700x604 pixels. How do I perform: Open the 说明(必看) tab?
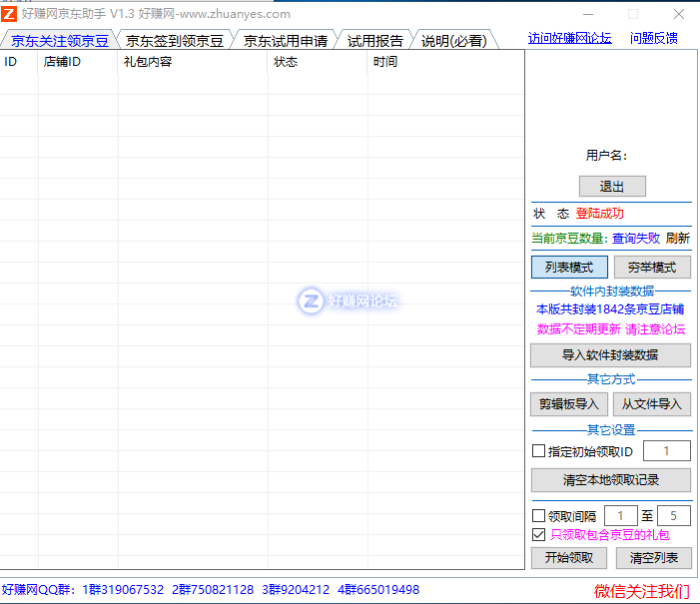pyautogui.click(x=453, y=41)
